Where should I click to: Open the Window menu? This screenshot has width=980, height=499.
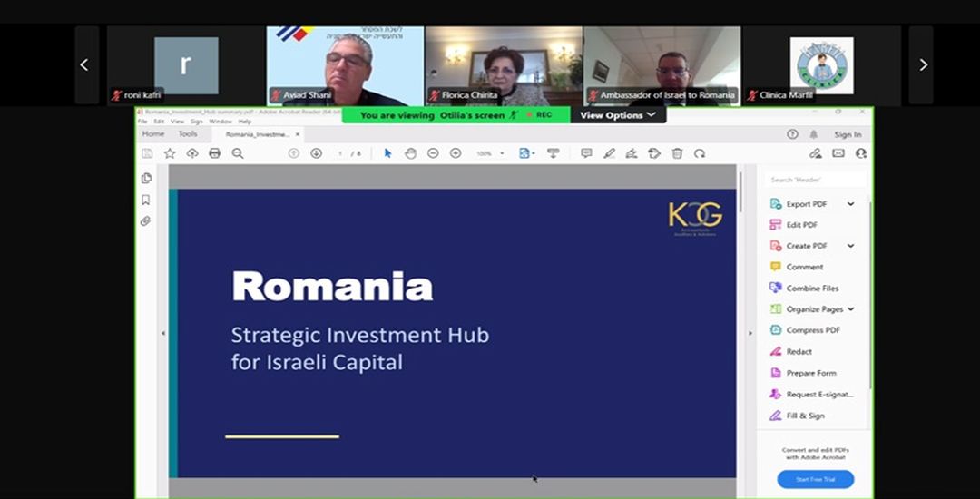pos(220,121)
